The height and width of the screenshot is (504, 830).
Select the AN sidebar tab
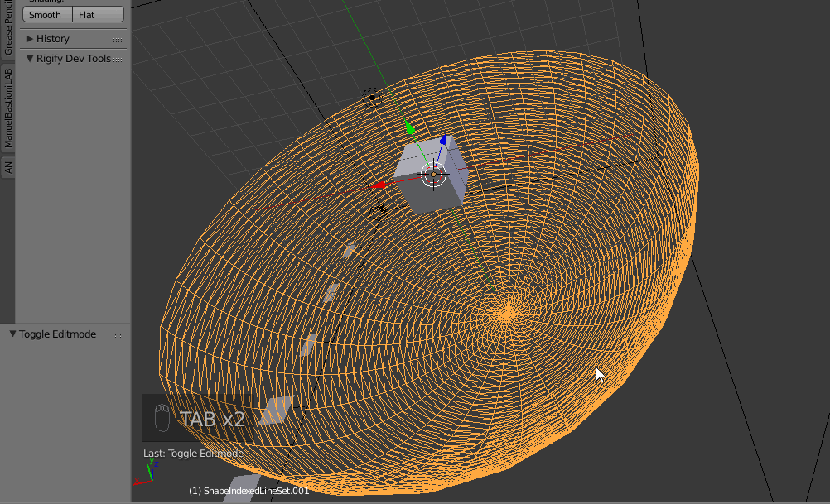pos(8,166)
